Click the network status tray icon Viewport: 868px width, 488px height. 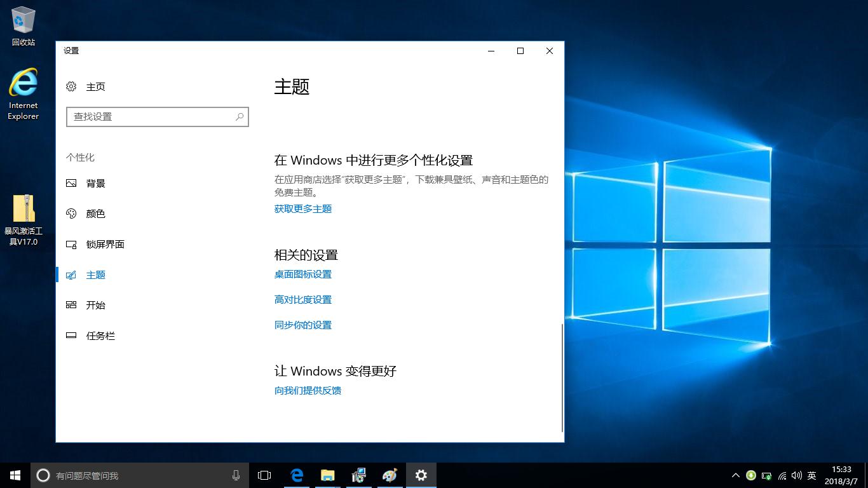tap(781, 475)
